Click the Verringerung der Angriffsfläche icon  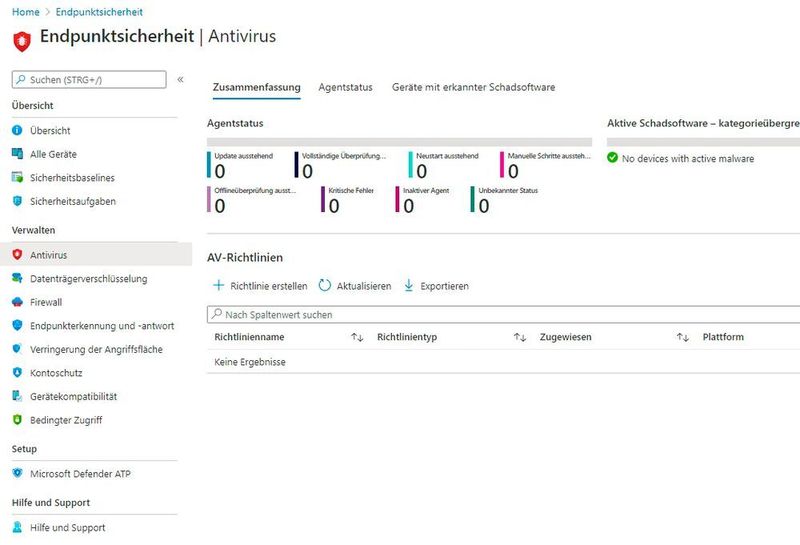coord(17,349)
